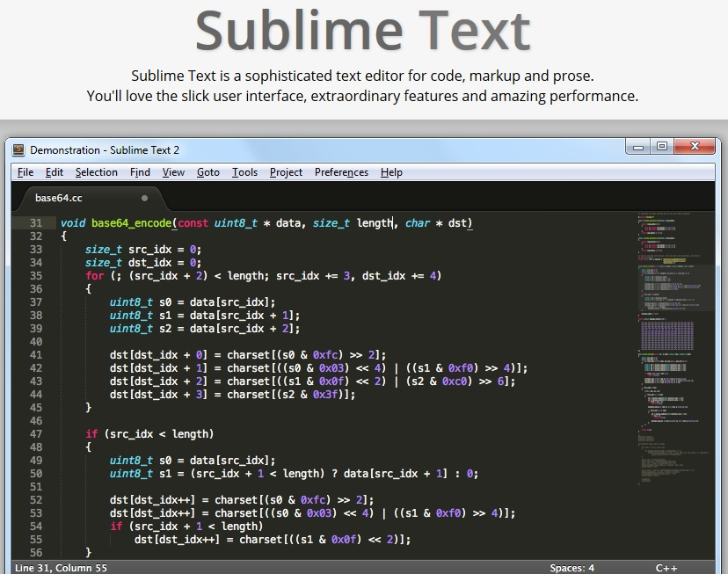Click 'Demonstration - Sublime Text 2' window title
This screenshot has width=728, height=574.
(x=105, y=150)
